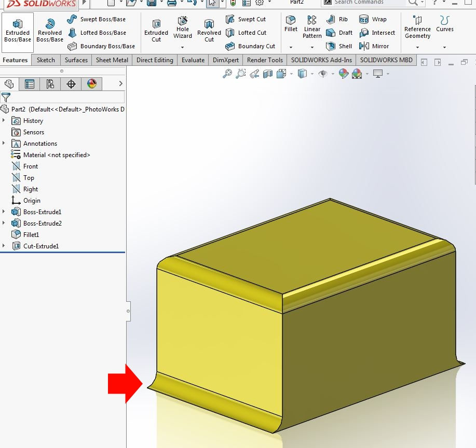
Task: Select the Fillet1 feature in tree
Action: pos(25,234)
